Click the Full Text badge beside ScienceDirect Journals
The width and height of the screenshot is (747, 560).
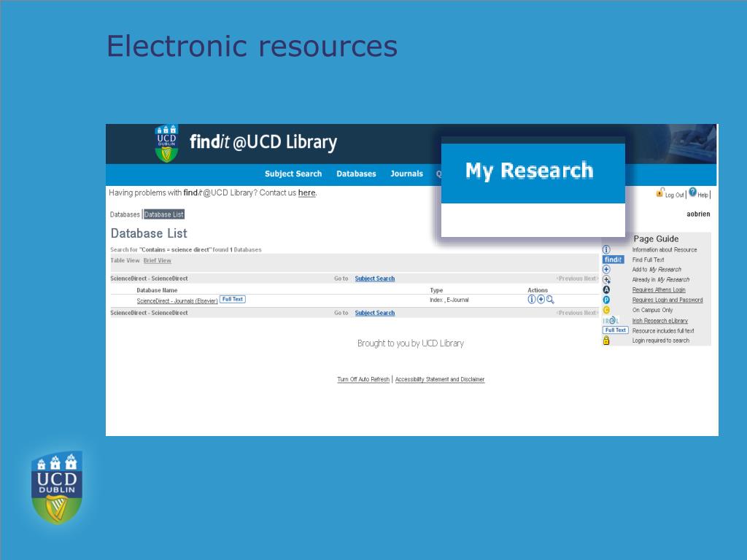pyautogui.click(x=233, y=300)
